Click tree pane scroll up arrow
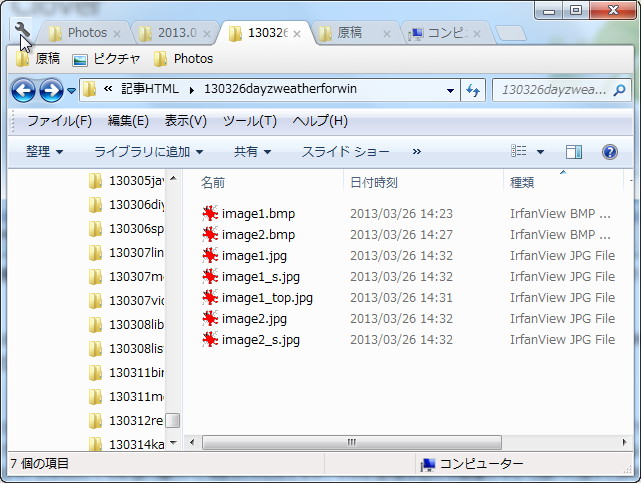This screenshot has width=641, height=483. (x=173, y=179)
